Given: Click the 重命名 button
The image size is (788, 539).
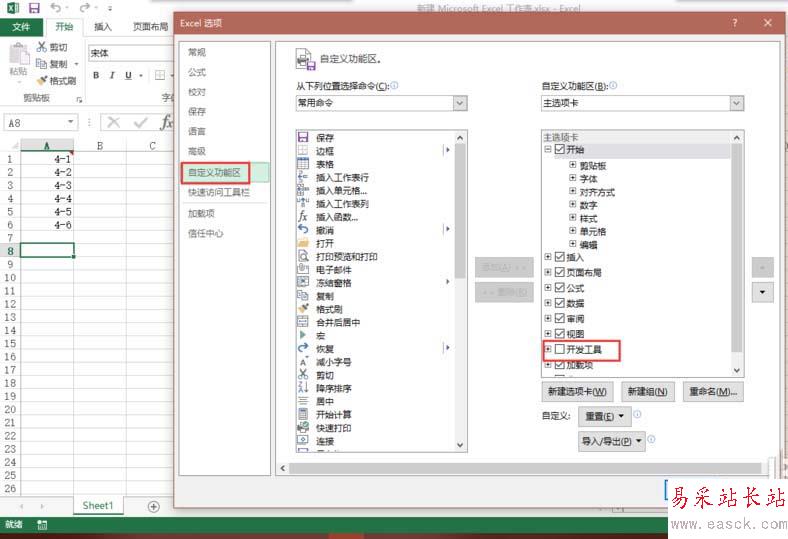Looking at the screenshot, I should [713, 392].
